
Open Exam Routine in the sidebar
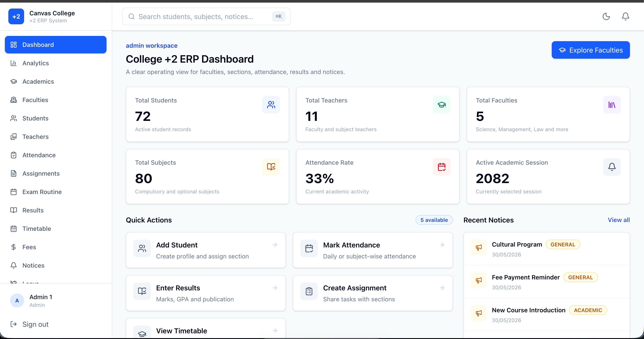(x=55, y=192)
